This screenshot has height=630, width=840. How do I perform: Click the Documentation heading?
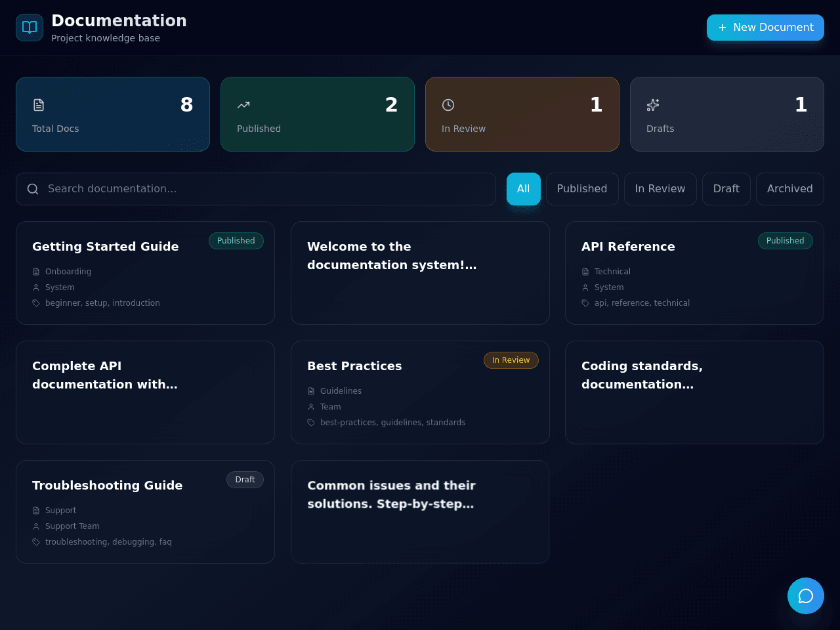(x=119, y=21)
